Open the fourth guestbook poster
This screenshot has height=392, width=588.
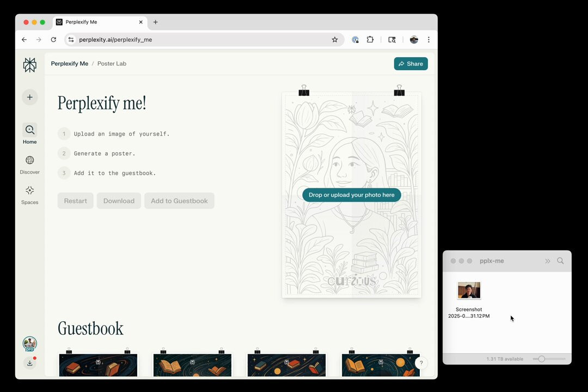pos(381,365)
